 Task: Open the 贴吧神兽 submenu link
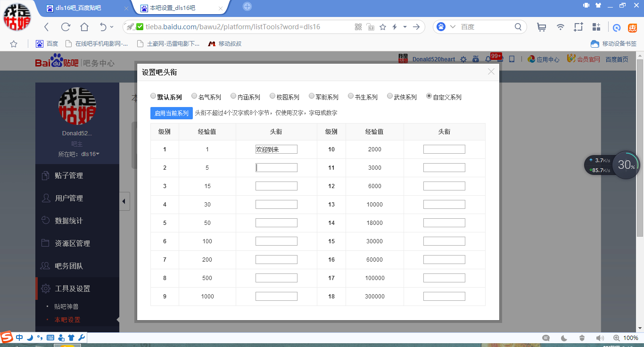[66, 306]
